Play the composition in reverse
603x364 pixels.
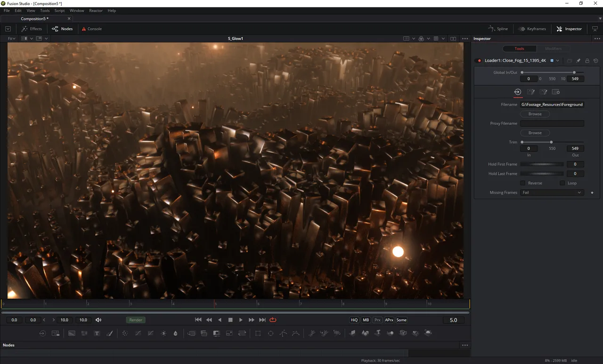(220, 320)
